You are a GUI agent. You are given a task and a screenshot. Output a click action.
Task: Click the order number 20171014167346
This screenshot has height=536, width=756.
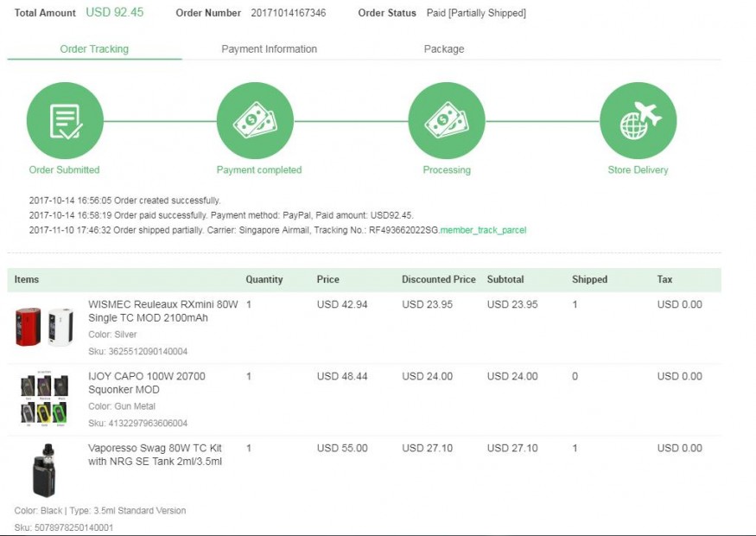(289, 13)
